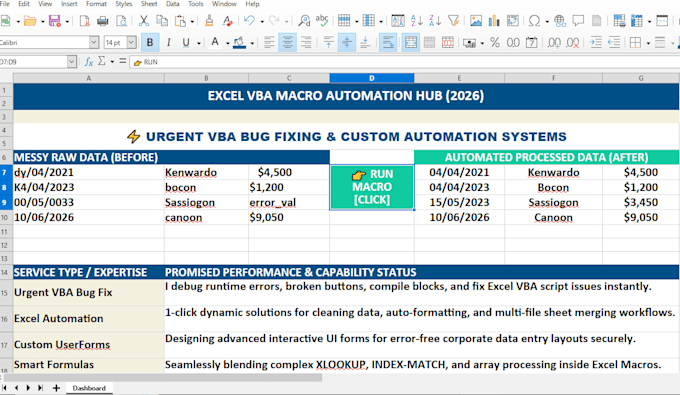Add a new sheet with plus button
The image size is (680, 395).
56,388
